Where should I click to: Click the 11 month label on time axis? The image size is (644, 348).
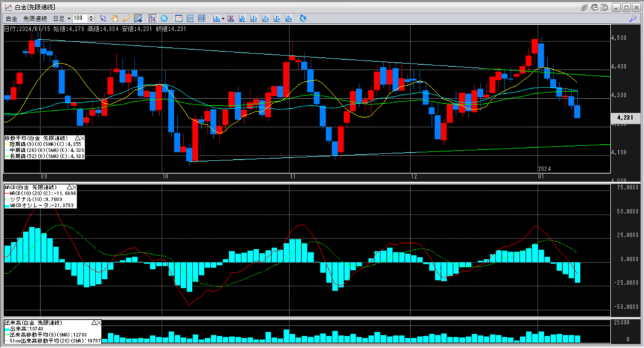point(293,177)
